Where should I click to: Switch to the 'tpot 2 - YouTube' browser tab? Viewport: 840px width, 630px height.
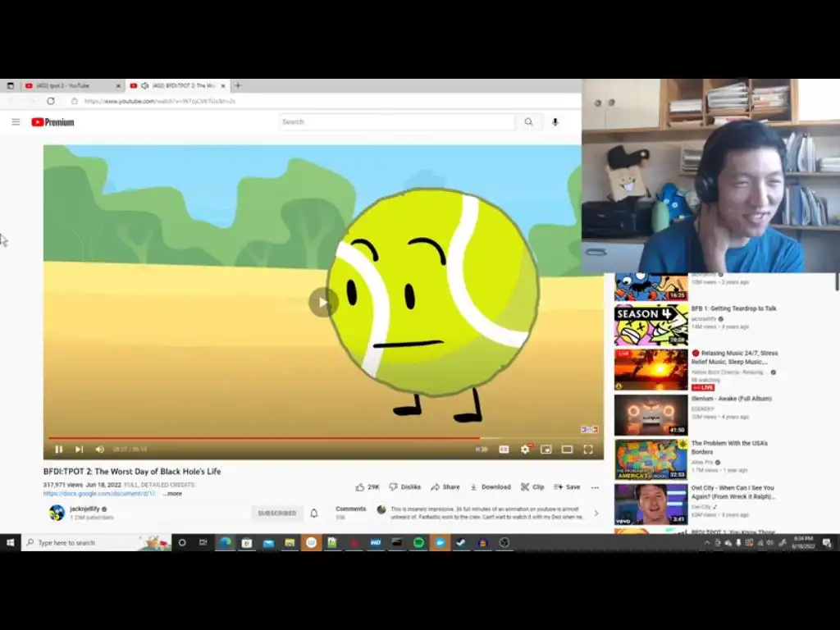73,85
